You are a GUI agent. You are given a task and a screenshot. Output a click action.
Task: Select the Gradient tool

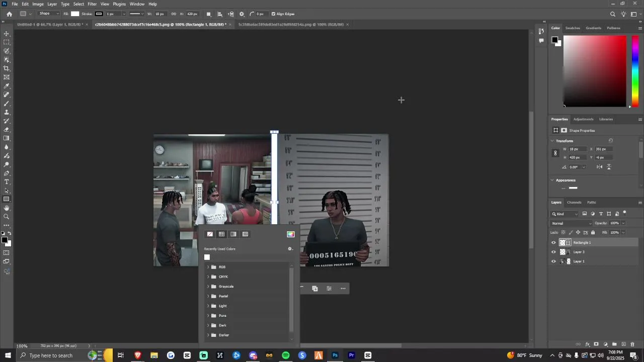pos(7,138)
